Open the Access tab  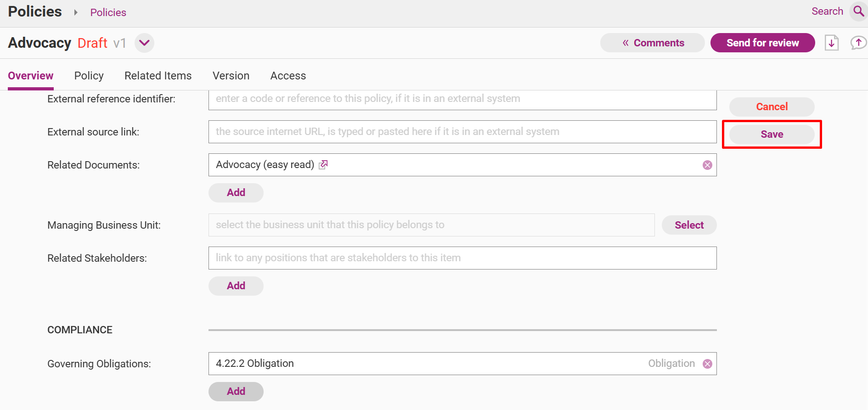(288, 76)
